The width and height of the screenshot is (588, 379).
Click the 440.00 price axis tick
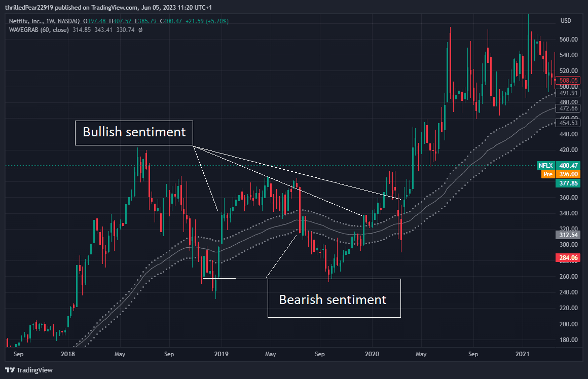click(569, 134)
